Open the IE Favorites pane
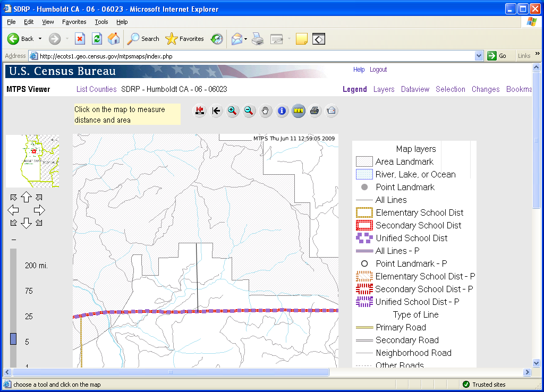This screenshot has height=392, width=544. pos(184,39)
